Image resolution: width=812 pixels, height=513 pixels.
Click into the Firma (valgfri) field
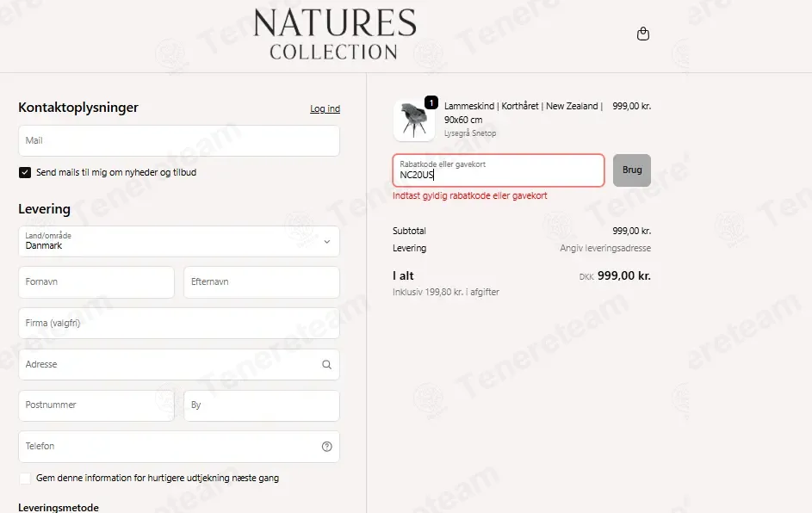coord(178,324)
